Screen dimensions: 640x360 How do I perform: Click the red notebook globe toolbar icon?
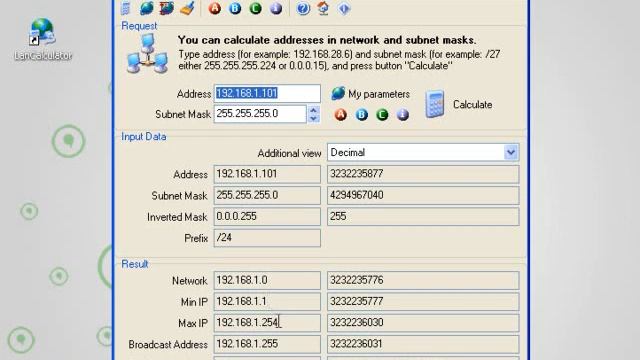tap(167, 8)
